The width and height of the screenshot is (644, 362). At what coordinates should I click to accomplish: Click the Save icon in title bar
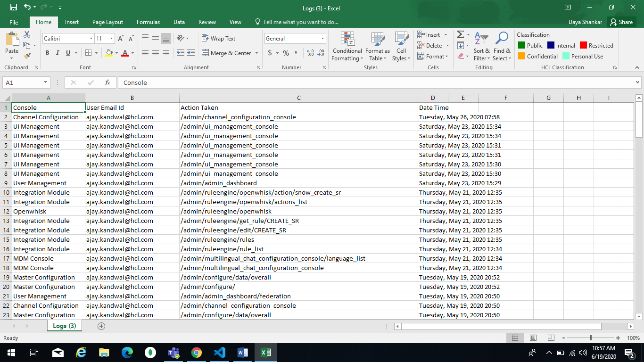[13, 8]
